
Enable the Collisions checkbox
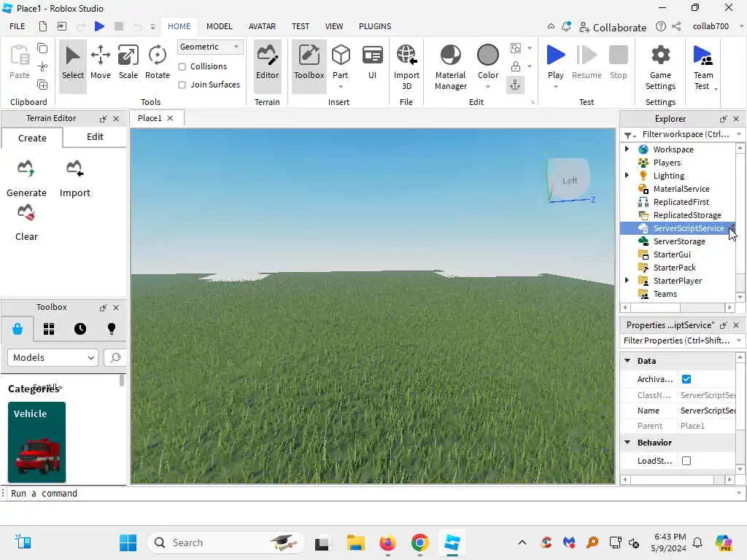pos(182,66)
